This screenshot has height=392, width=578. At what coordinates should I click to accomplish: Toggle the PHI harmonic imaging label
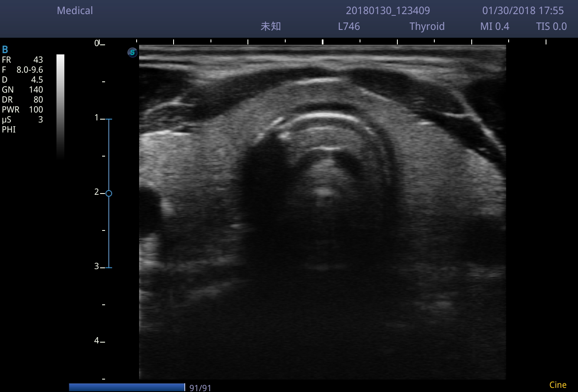[x=9, y=130]
